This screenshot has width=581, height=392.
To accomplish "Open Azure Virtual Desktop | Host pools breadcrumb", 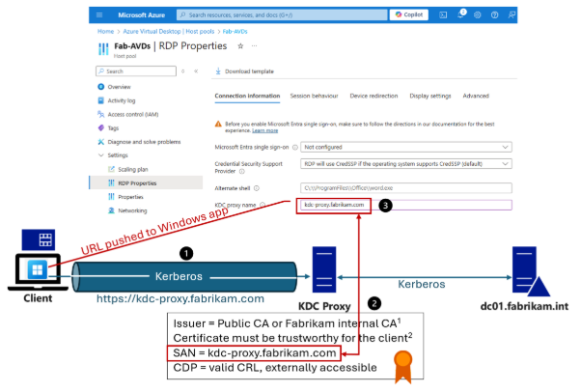I will 169,32.
